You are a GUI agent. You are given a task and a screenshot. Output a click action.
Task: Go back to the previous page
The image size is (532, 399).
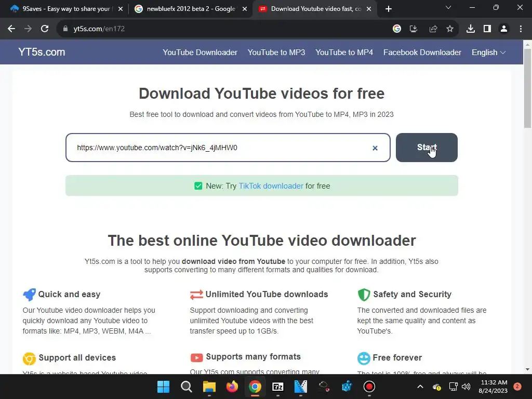click(x=11, y=29)
